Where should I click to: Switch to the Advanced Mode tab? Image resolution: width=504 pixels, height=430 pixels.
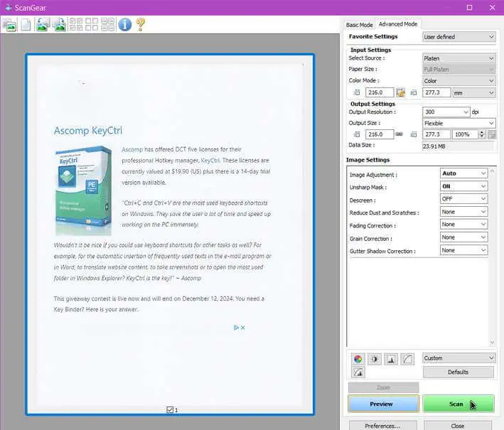click(x=398, y=24)
